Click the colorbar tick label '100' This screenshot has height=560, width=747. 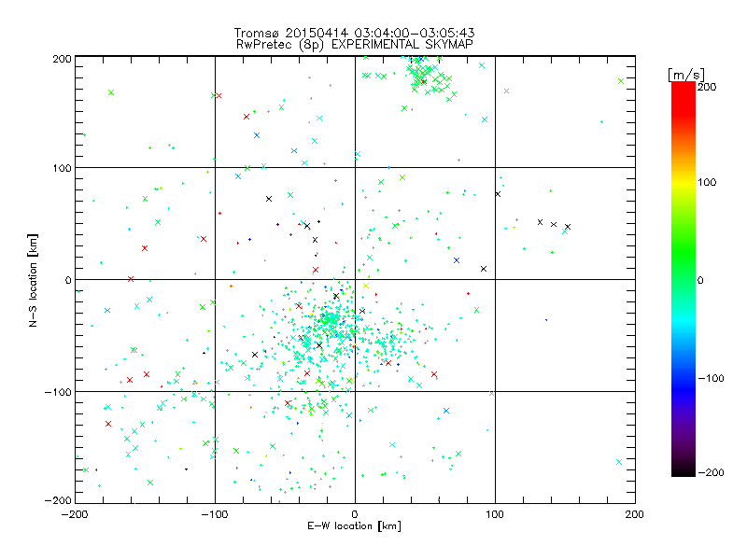click(x=707, y=182)
